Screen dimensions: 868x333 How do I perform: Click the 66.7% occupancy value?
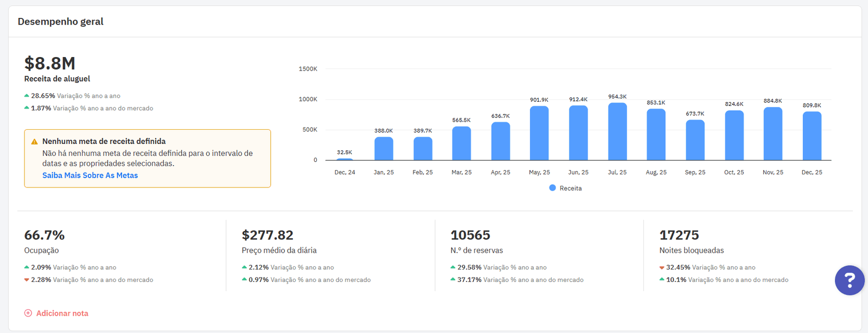44,235
